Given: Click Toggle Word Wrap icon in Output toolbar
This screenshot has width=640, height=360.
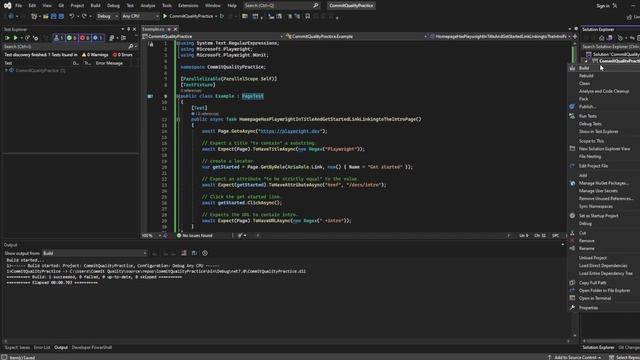Looking at the screenshot, I should (194, 253).
